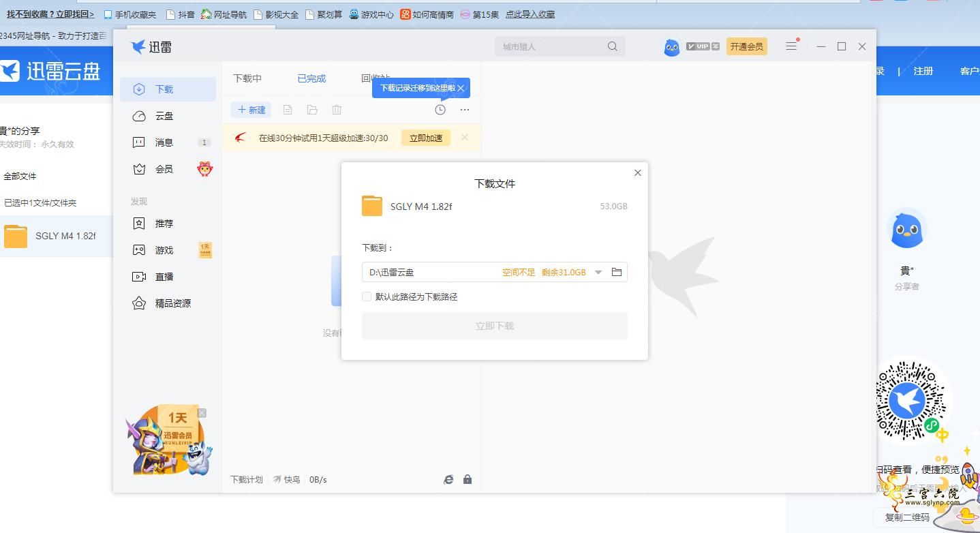Click the 迅雷云盘 logo on web page
This screenshot has height=533, width=980.
click(x=50, y=71)
